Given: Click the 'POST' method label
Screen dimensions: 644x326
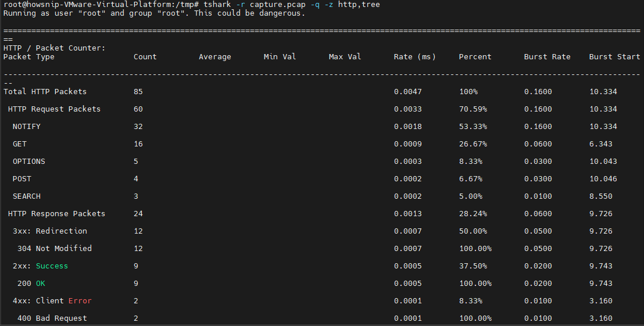Looking at the screenshot, I should click(22, 178).
